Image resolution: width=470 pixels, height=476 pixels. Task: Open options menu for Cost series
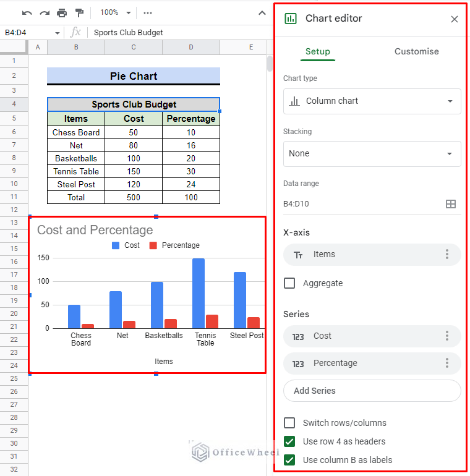[x=447, y=336]
